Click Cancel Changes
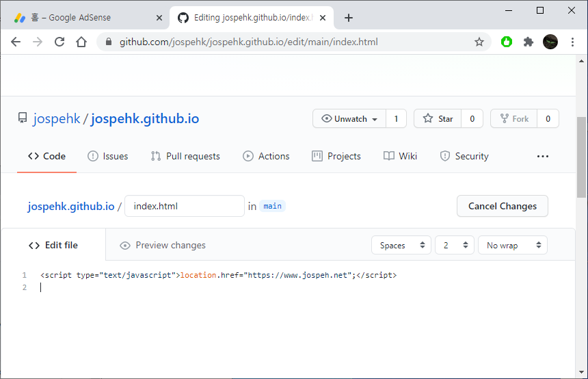 (x=502, y=206)
